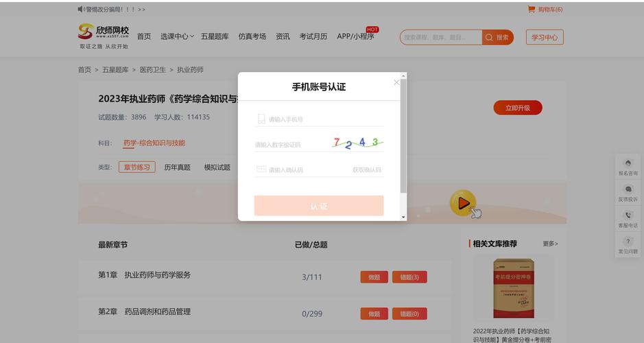The height and width of the screenshot is (343, 644).
Task: Focus the 数字验证码 input field
Action: click(x=291, y=145)
